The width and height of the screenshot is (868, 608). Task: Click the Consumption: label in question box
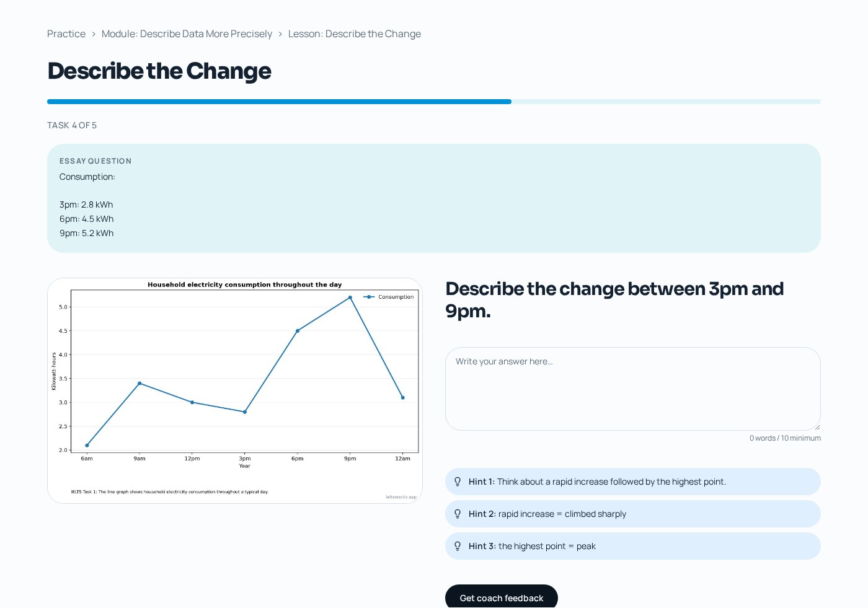pyautogui.click(x=87, y=177)
